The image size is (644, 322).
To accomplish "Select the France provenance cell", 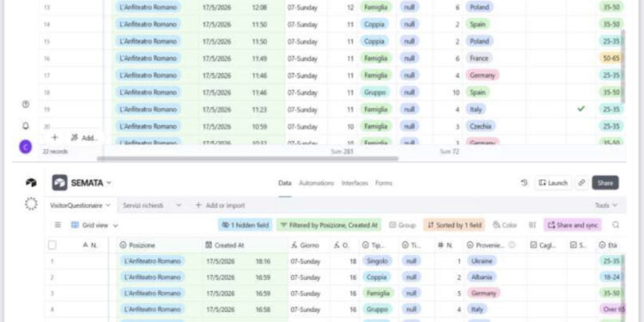I will [495, 58].
